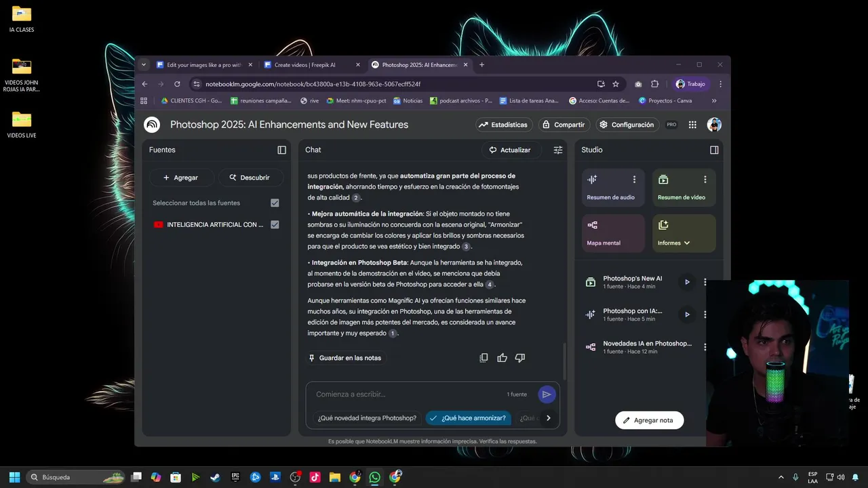
Task: Open more options for Resumen de video
Action: point(705,180)
